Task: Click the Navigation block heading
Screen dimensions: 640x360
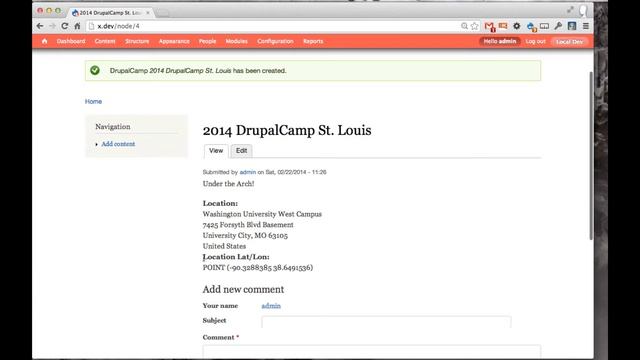Action: [113, 127]
